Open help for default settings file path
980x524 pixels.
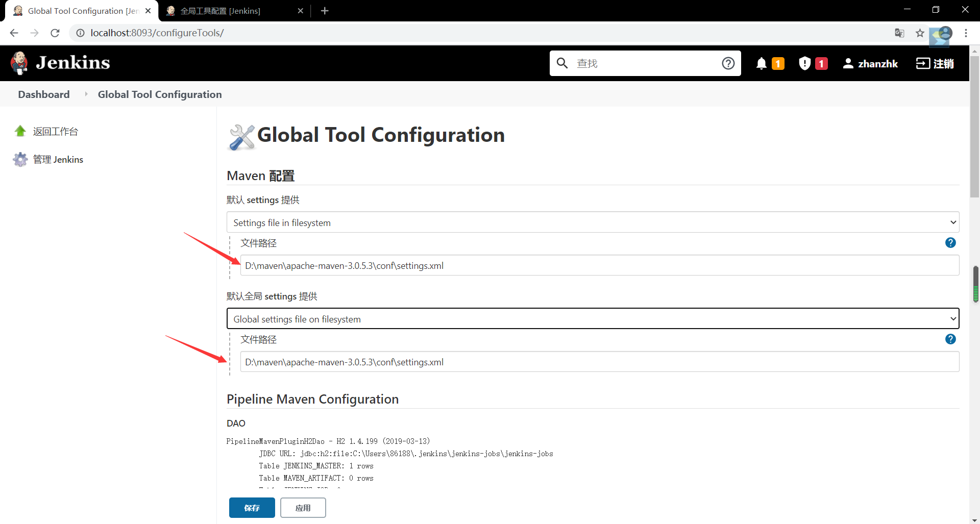950,243
